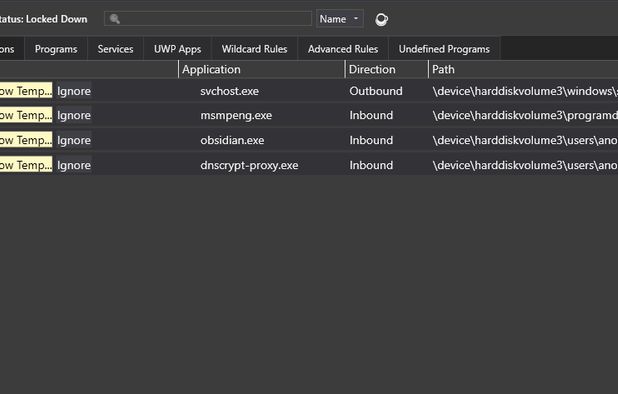Allow temporarily for svchost.exe row
The image size is (618, 394).
[26, 91]
